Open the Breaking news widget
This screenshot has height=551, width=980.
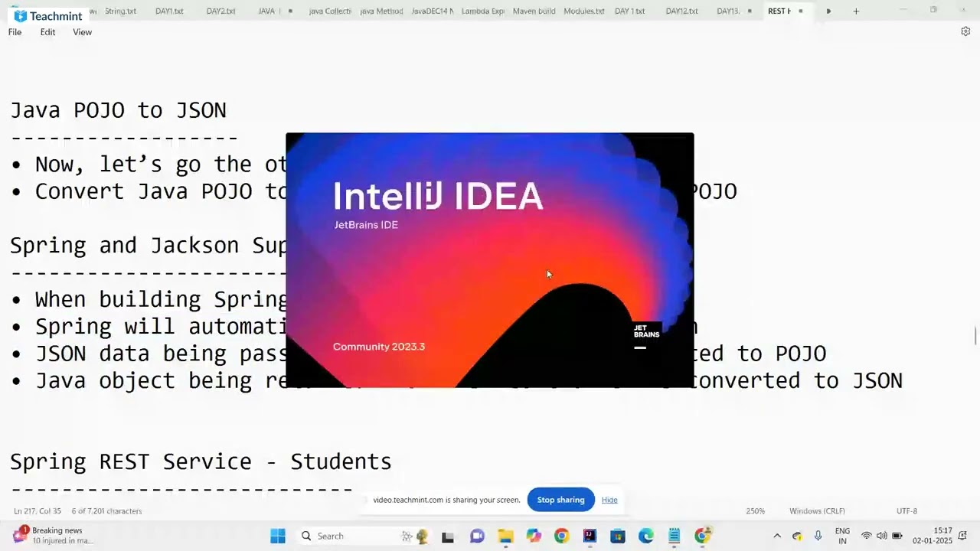[52, 535]
